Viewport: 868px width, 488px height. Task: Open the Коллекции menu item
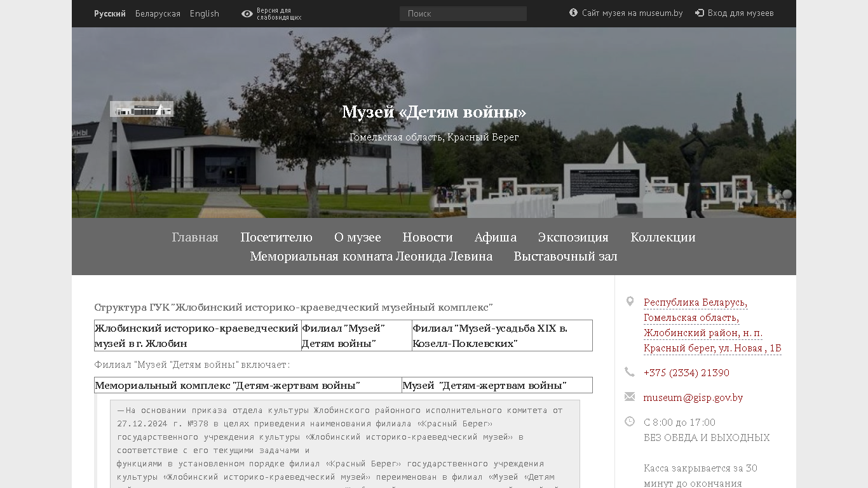[x=663, y=237]
